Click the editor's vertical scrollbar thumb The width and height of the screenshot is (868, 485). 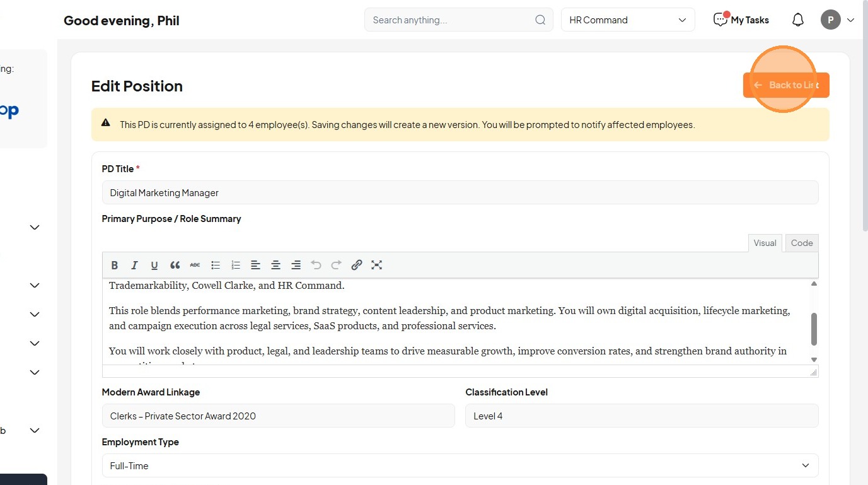pos(814,329)
